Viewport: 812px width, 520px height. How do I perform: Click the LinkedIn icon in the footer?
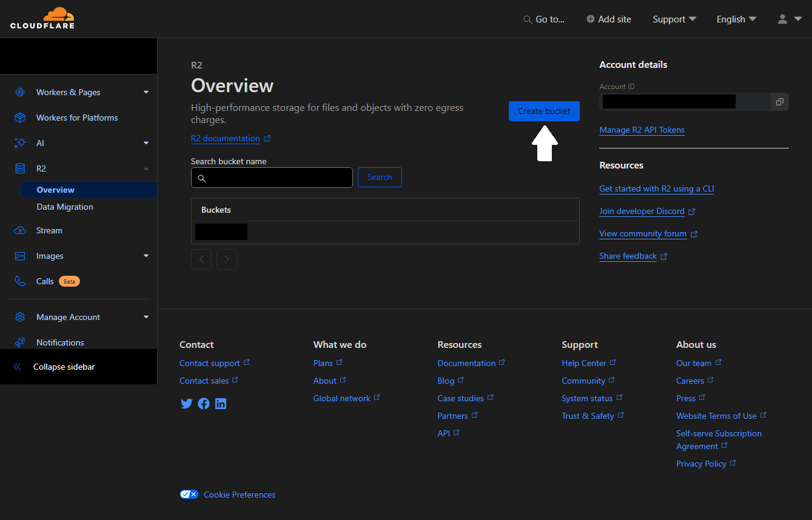click(221, 404)
